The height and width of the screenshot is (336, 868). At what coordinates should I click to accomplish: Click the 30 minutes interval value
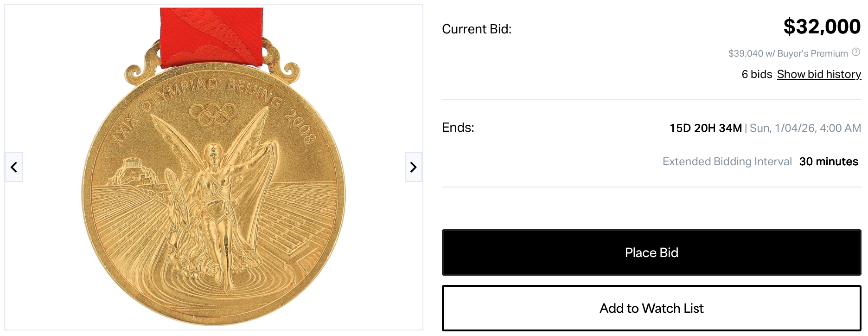828,162
